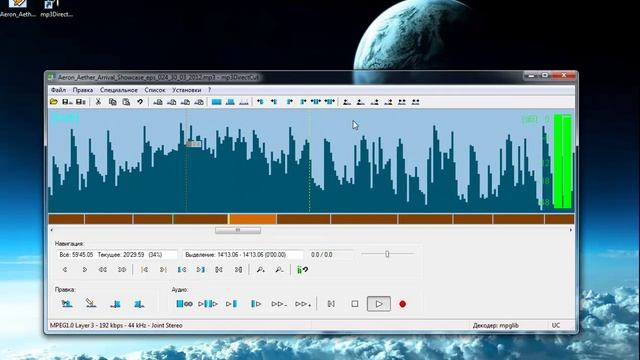Click the Выделение selection time field
Image resolution: width=640 pixels, height=360 pixels.
tap(243, 255)
